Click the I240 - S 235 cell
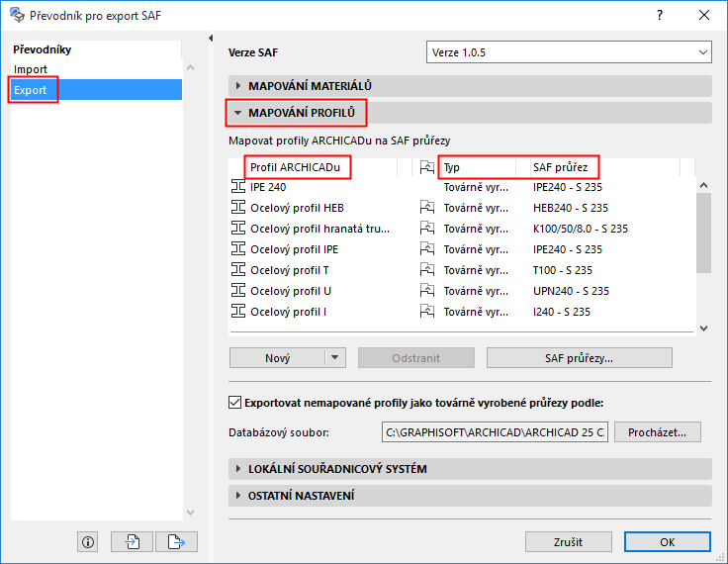This screenshot has height=564, width=728. [x=561, y=312]
